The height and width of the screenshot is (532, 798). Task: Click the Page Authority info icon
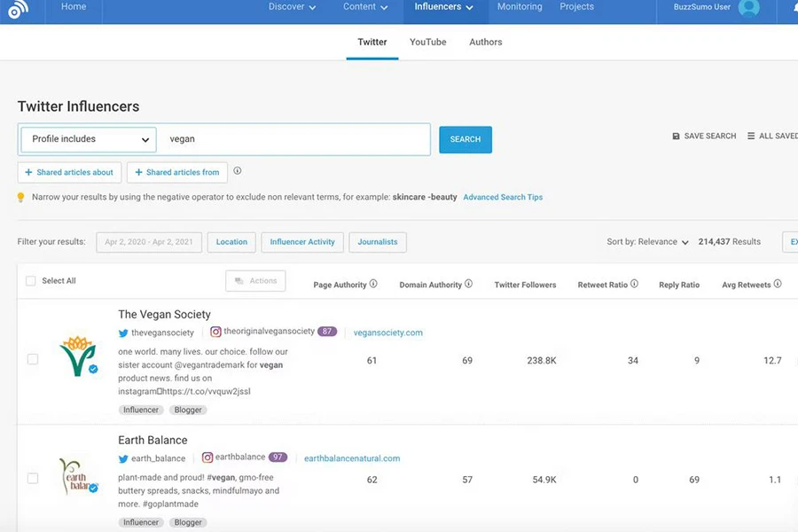tap(373, 284)
